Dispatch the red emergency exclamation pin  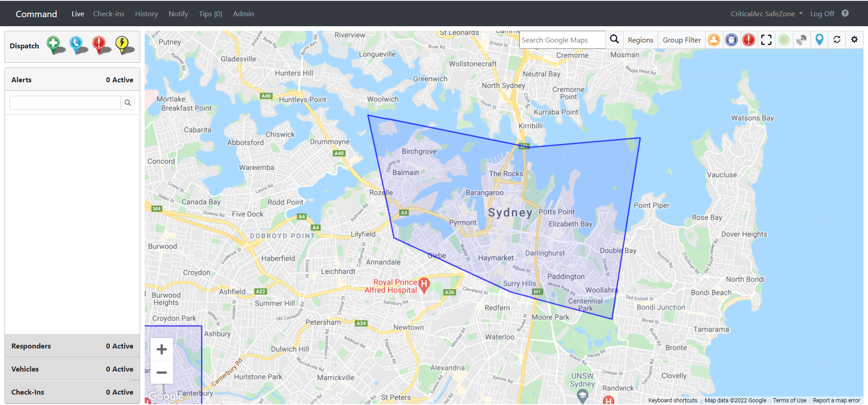pyautogui.click(x=100, y=45)
